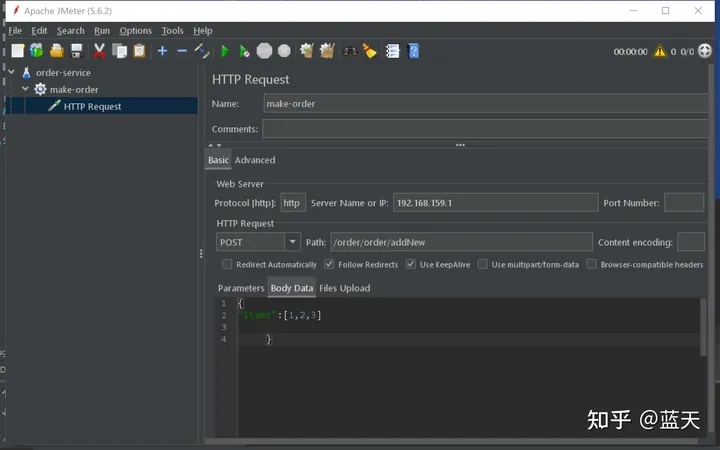
Task: Open the Run menu
Action: 102,31
